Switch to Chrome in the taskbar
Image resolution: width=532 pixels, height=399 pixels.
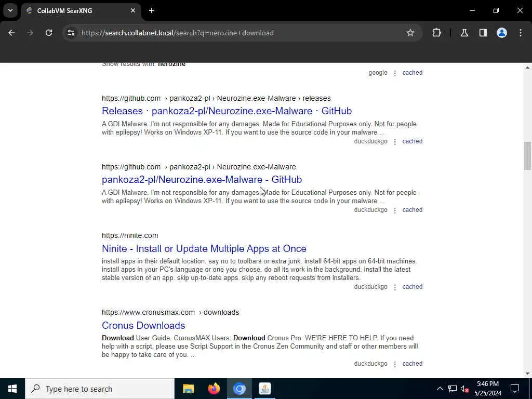(239, 389)
